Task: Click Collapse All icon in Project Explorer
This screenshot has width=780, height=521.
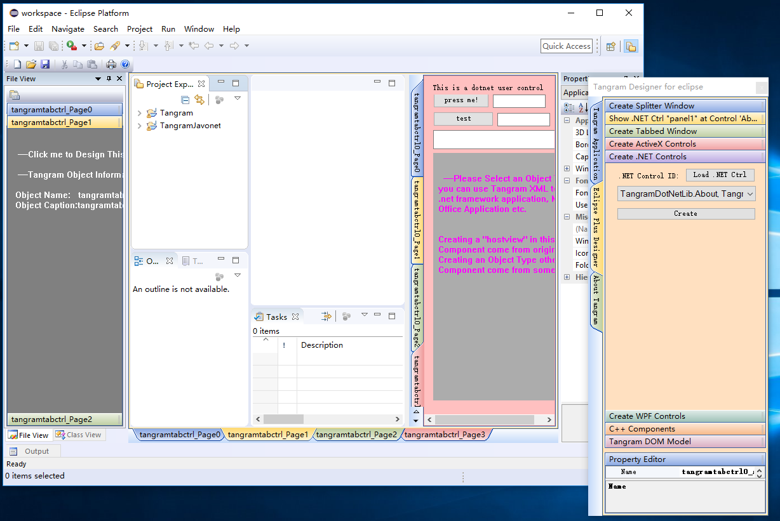Action: coord(185,100)
